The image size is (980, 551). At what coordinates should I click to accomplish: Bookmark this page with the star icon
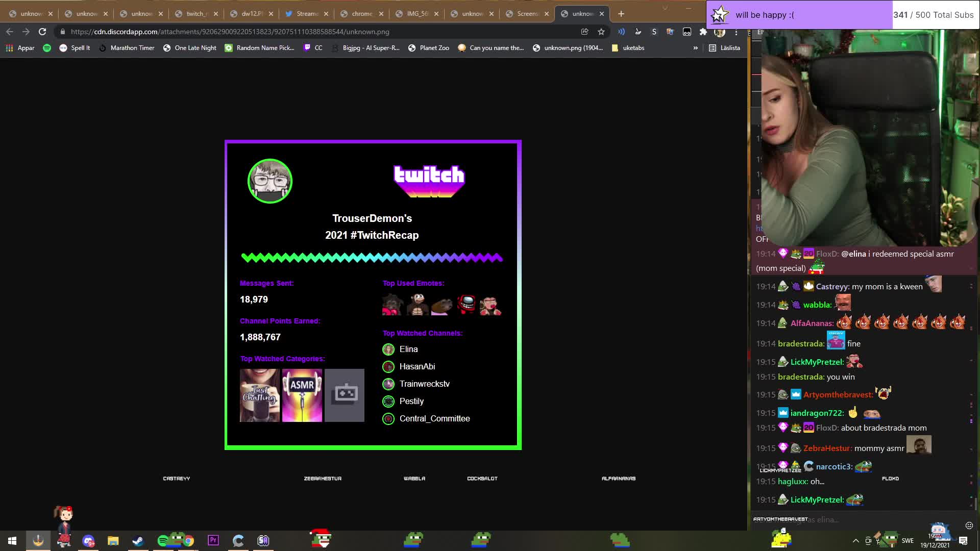click(x=601, y=32)
